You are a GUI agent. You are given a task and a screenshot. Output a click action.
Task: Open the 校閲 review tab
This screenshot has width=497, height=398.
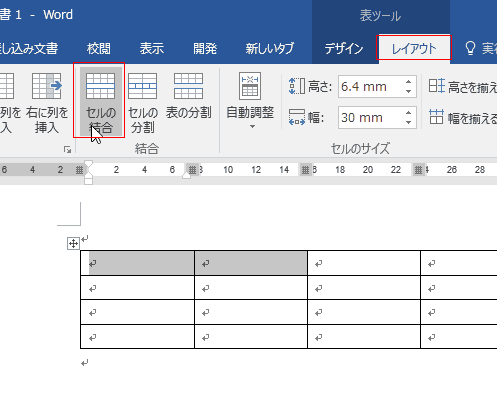click(x=98, y=49)
